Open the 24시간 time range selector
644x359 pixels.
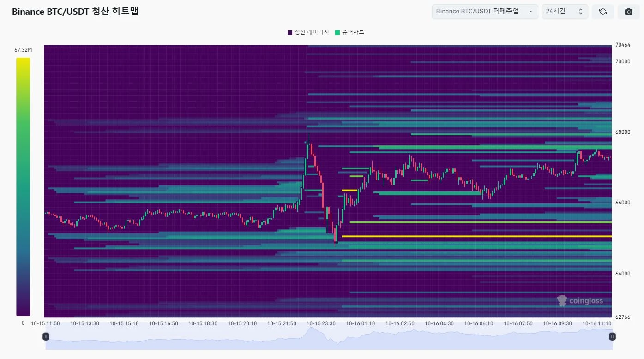pyautogui.click(x=565, y=12)
